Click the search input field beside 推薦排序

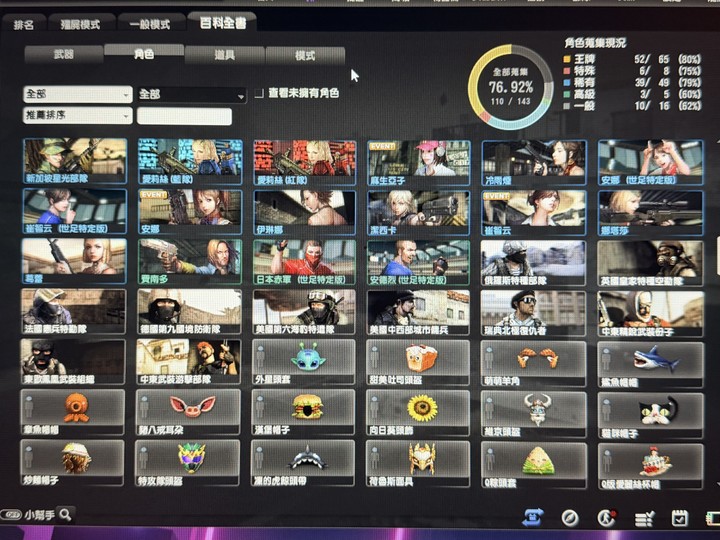pyautogui.click(x=184, y=117)
